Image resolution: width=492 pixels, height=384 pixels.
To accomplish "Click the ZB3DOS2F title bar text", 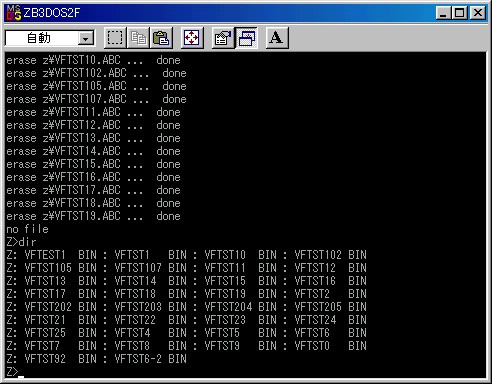I will point(52,13).
